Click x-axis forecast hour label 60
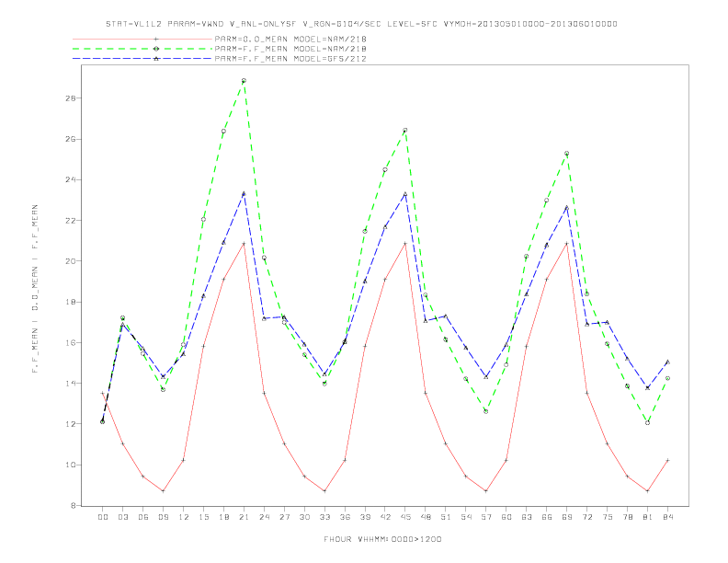This screenshot has width=728, height=563. pyautogui.click(x=506, y=517)
